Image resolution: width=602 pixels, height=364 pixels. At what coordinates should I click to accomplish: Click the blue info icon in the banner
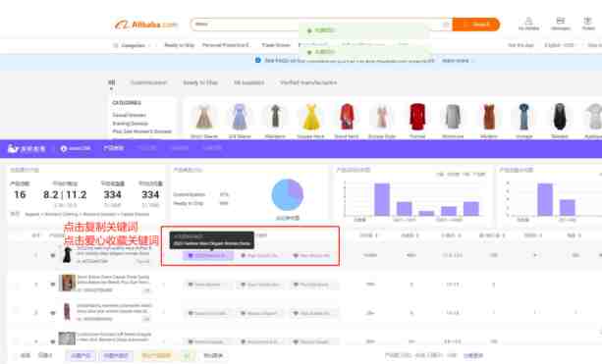[258, 60]
